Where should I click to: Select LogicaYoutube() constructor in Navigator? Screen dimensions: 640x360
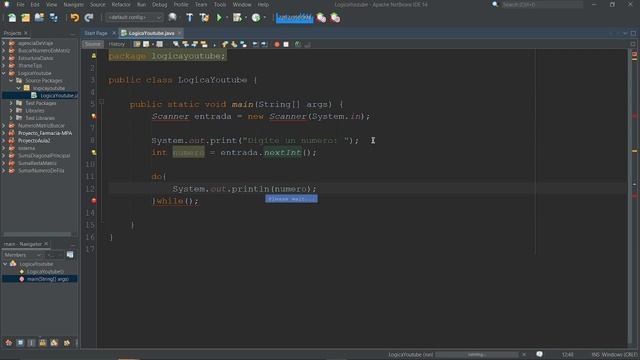45,271
